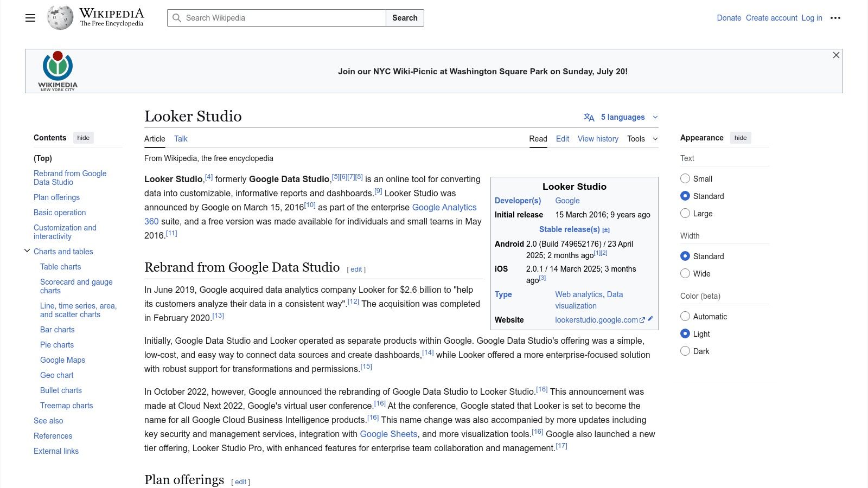Open the Tools dropdown menu
The width and height of the screenshot is (868, 488).
[642, 139]
